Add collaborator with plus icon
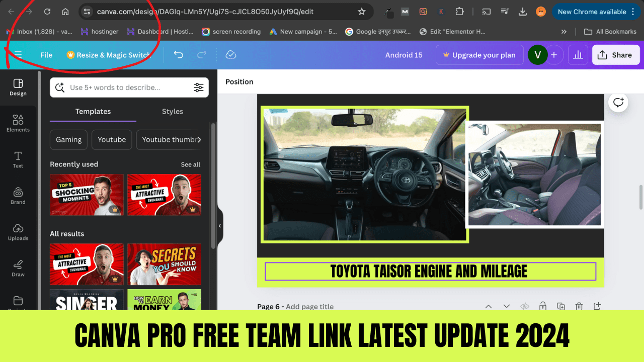 [554, 55]
